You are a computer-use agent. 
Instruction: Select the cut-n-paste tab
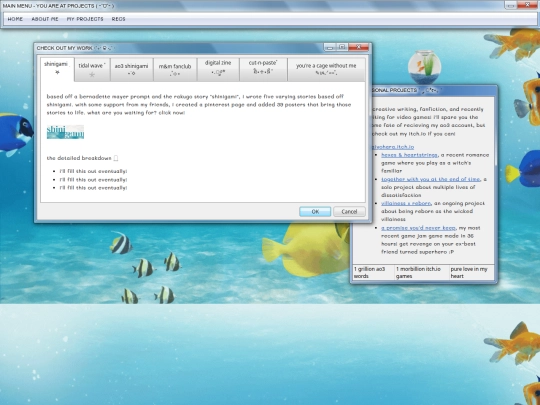(x=263, y=69)
